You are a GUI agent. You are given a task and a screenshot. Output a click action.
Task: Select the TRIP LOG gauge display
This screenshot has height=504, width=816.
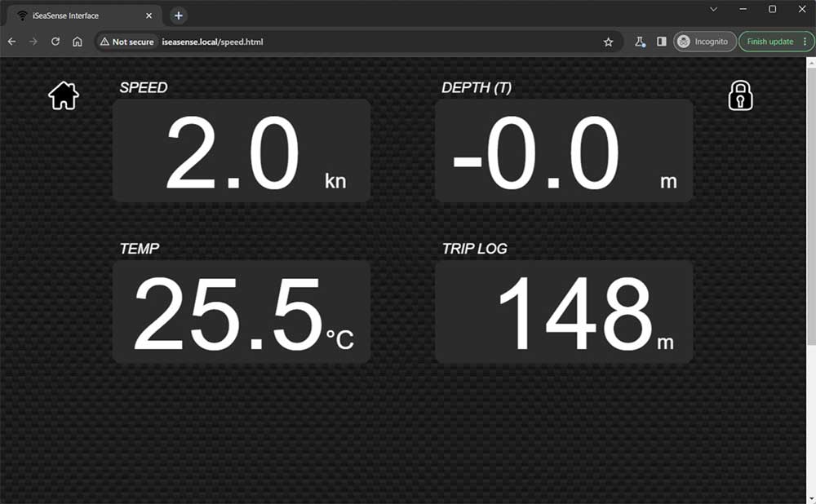point(565,312)
